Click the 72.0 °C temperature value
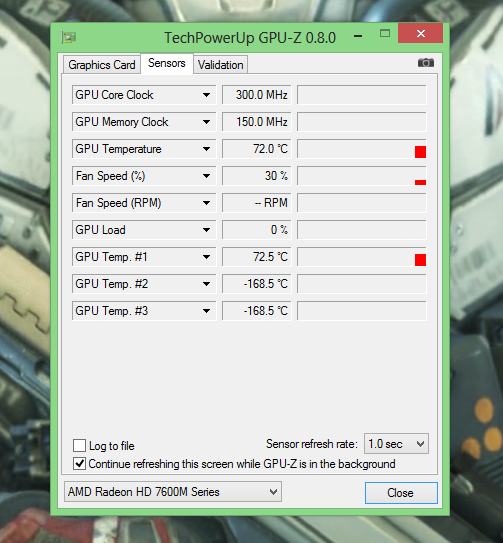Viewport: 503px width, 543px height. [257, 149]
